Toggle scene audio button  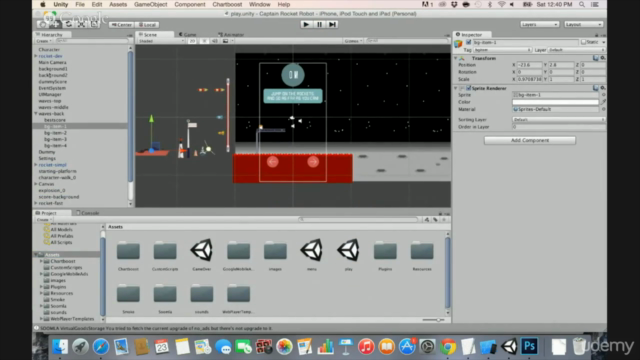click(215, 41)
